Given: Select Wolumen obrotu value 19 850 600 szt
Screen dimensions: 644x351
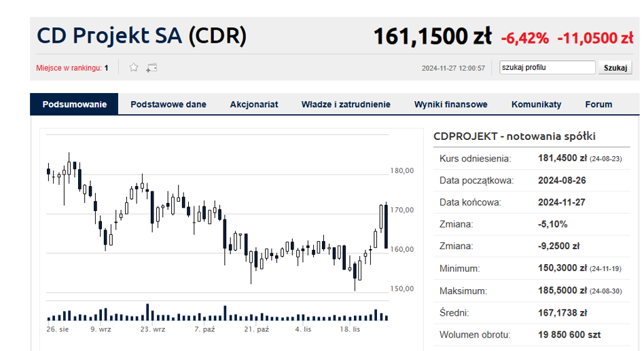Looking at the screenshot, I should click(x=569, y=335).
